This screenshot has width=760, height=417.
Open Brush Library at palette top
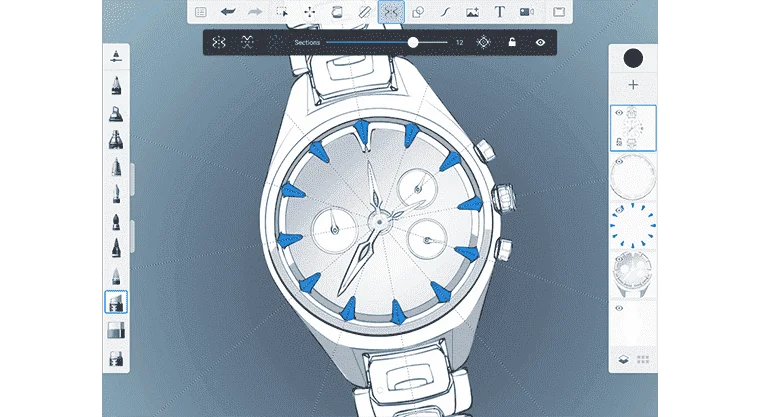pyautogui.click(x=116, y=56)
